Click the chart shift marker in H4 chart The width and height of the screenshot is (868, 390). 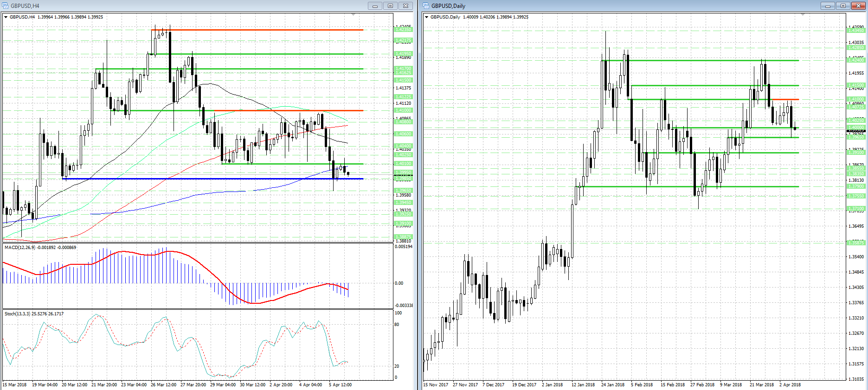tap(354, 15)
